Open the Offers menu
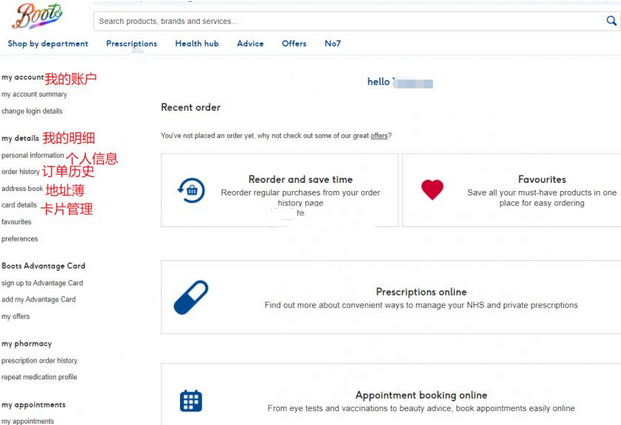The image size is (621, 425). [x=294, y=44]
